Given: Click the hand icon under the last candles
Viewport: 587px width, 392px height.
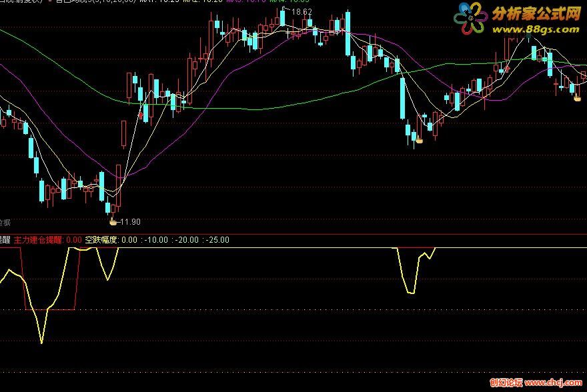Looking at the screenshot, I should 578,97.
